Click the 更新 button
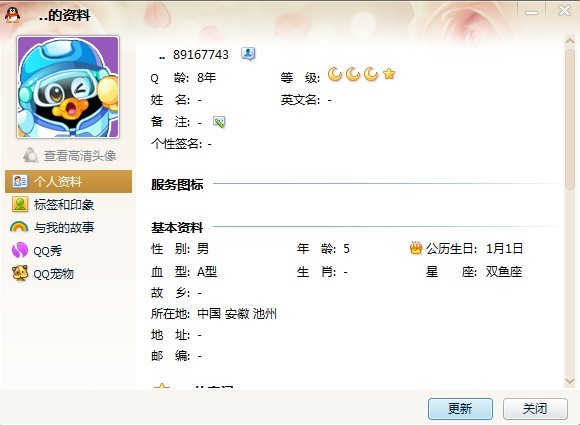This screenshot has height=425, width=580. [x=460, y=409]
